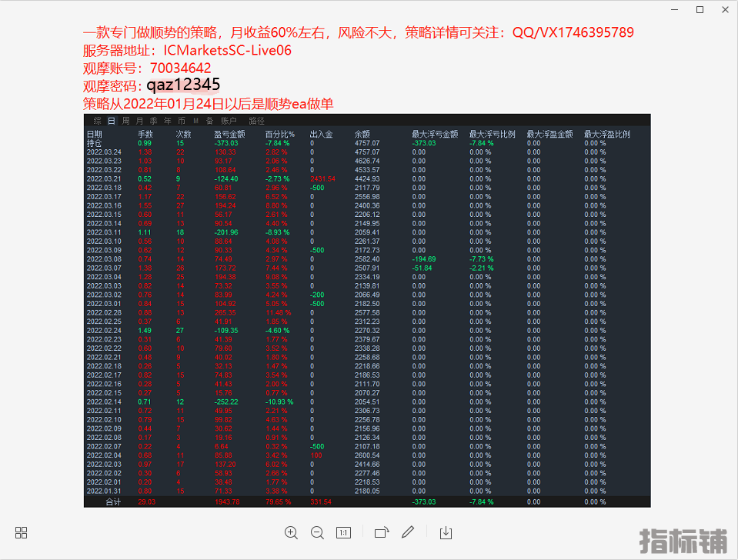Screen dimensions: 738x560
Task: Switch to the 周 (weekly) tab
Action: [x=125, y=121]
